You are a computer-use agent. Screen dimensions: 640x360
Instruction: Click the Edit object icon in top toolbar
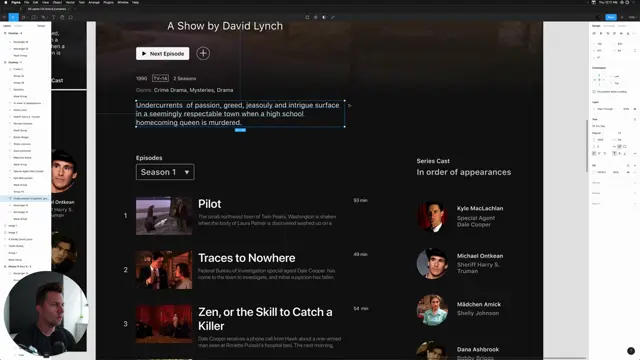(307, 18)
